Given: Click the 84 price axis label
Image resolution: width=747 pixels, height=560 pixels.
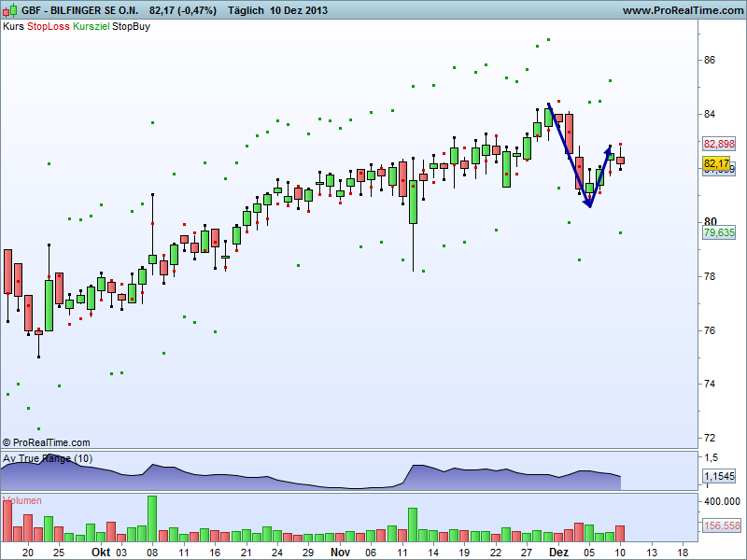Looking at the screenshot, I should coord(710,114).
